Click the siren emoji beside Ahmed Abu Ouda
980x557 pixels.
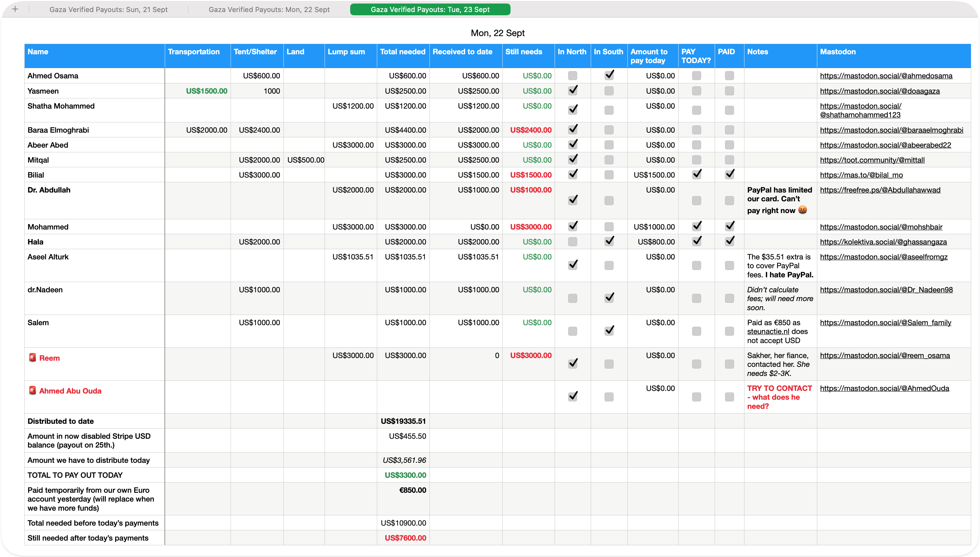tap(33, 391)
